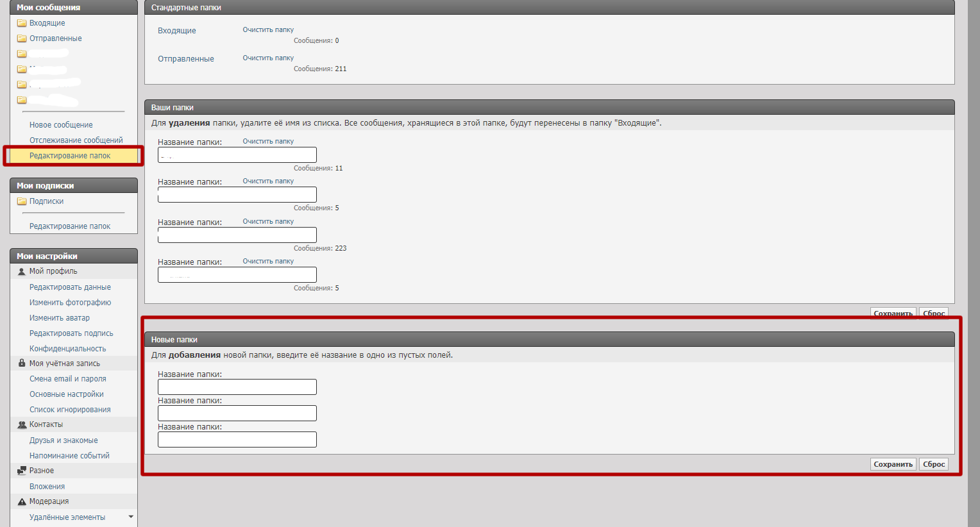
Task: Open Конфиденциальность settings
Action: [67, 349]
